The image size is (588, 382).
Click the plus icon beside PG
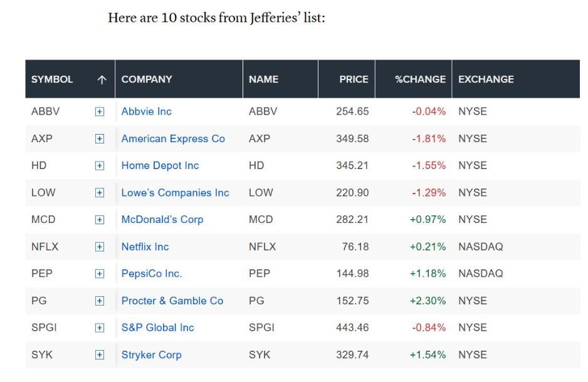pos(100,301)
